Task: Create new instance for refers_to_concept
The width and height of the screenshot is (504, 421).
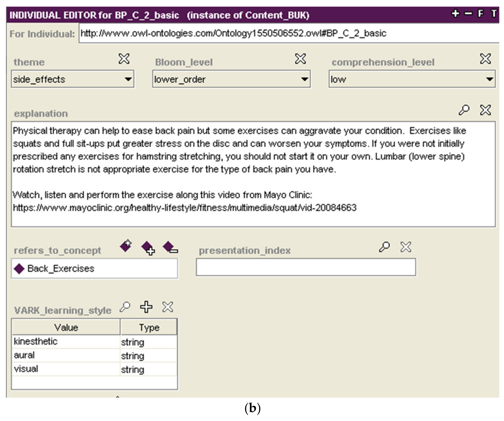Action: click(x=126, y=246)
